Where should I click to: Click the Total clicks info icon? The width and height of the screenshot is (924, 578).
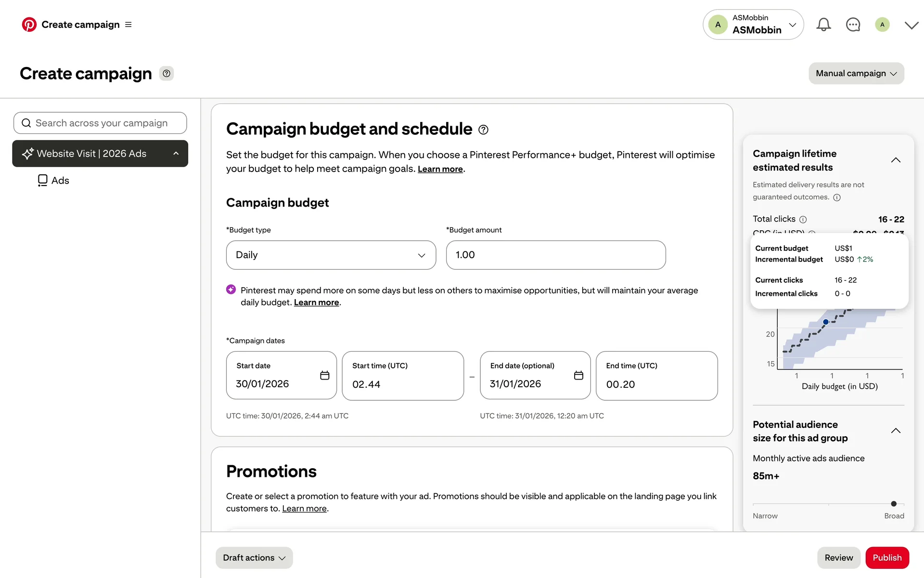803,220
